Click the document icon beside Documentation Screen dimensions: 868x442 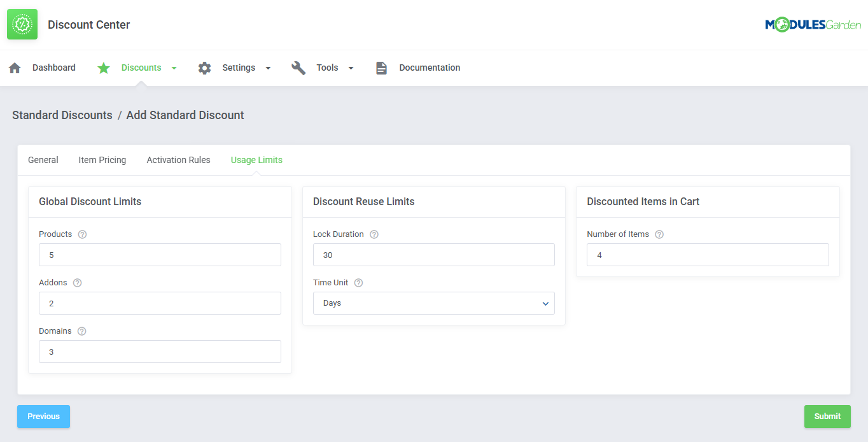[381, 68]
